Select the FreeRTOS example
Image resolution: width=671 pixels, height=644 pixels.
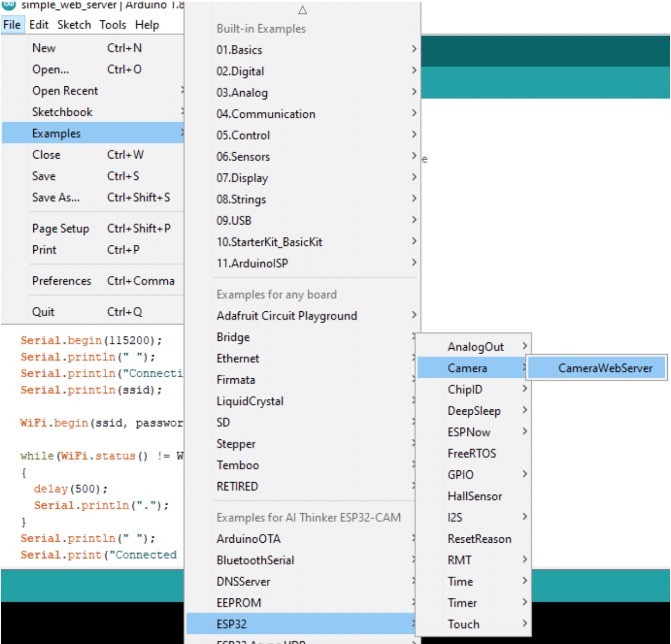[474, 453]
